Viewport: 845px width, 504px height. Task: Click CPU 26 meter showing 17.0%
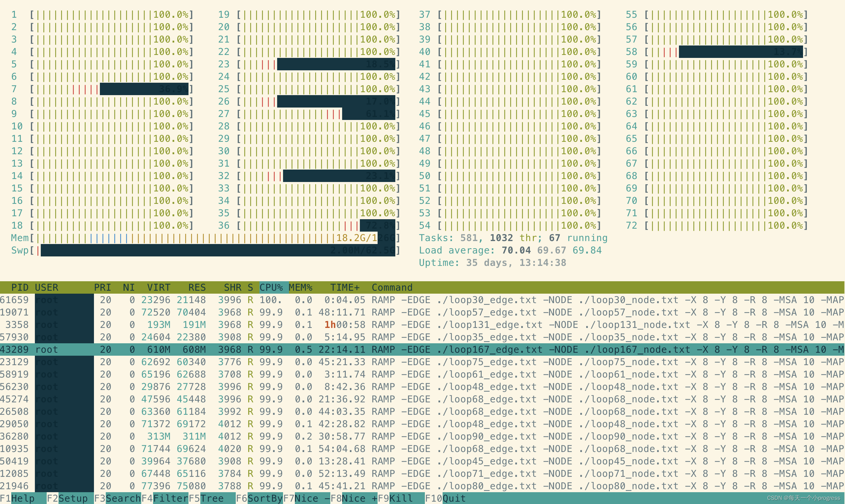click(x=309, y=101)
